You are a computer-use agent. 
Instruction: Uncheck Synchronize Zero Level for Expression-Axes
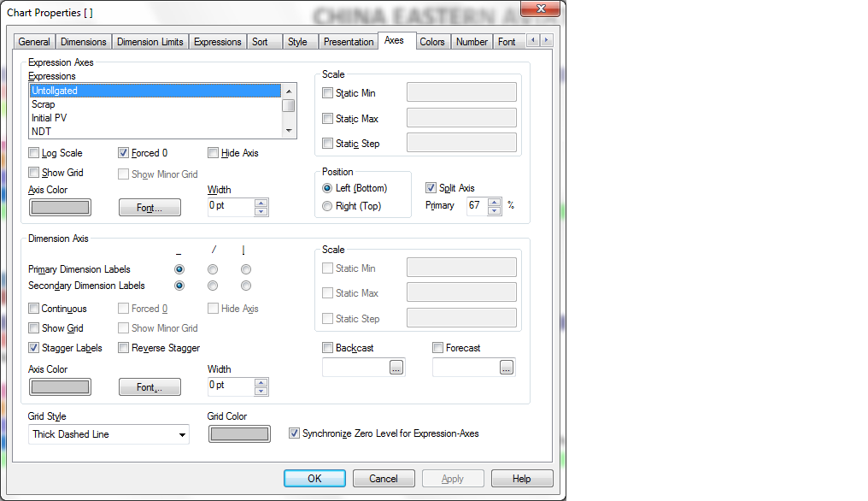[295, 433]
